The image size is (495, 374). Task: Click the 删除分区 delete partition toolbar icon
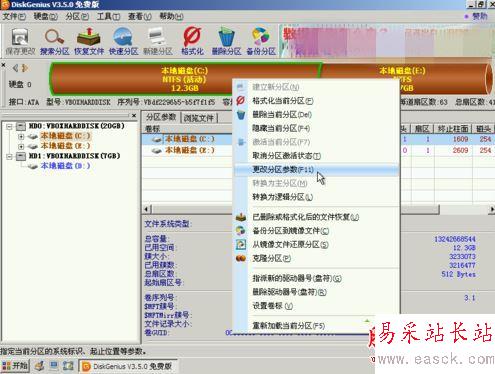coord(227,42)
